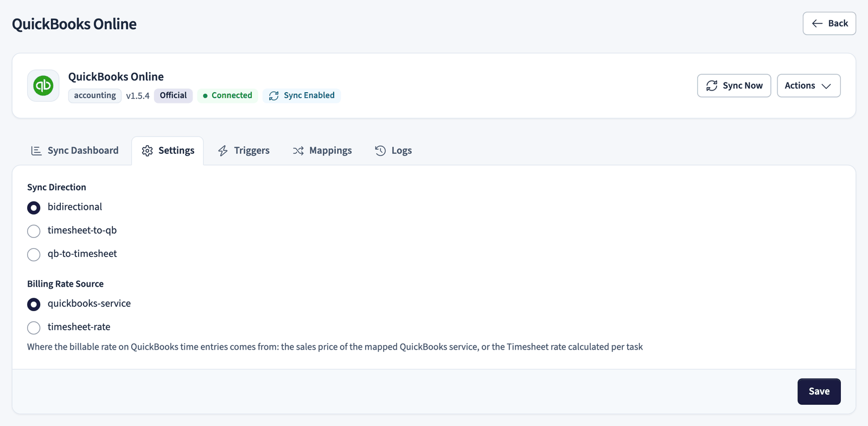Select bidirectional sync direction

coord(34,208)
